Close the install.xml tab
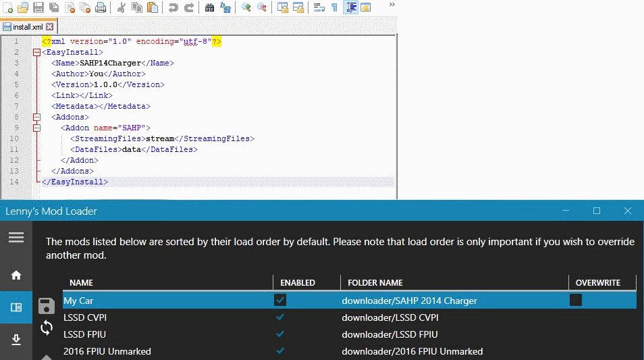644x360 pixels. click(x=50, y=27)
